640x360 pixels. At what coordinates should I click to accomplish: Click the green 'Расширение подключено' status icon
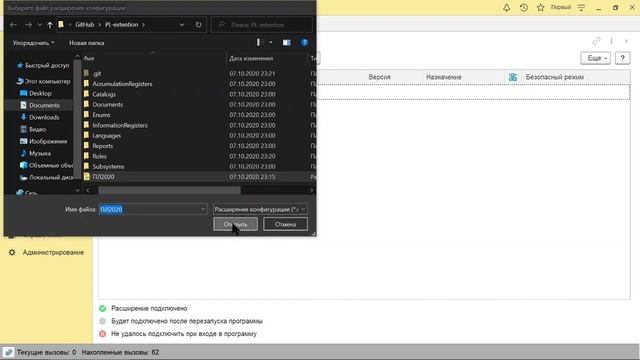tap(102, 308)
